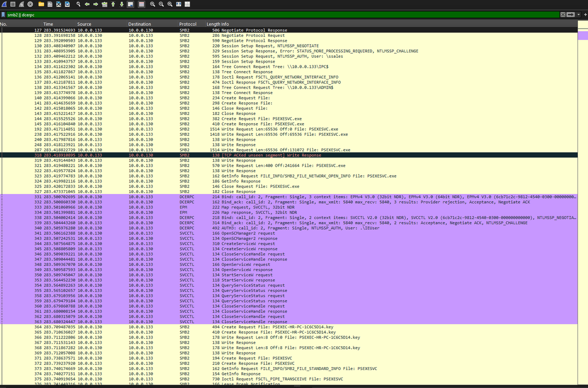
Task: Sort packets by the Info column
Action: tap(400, 24)
